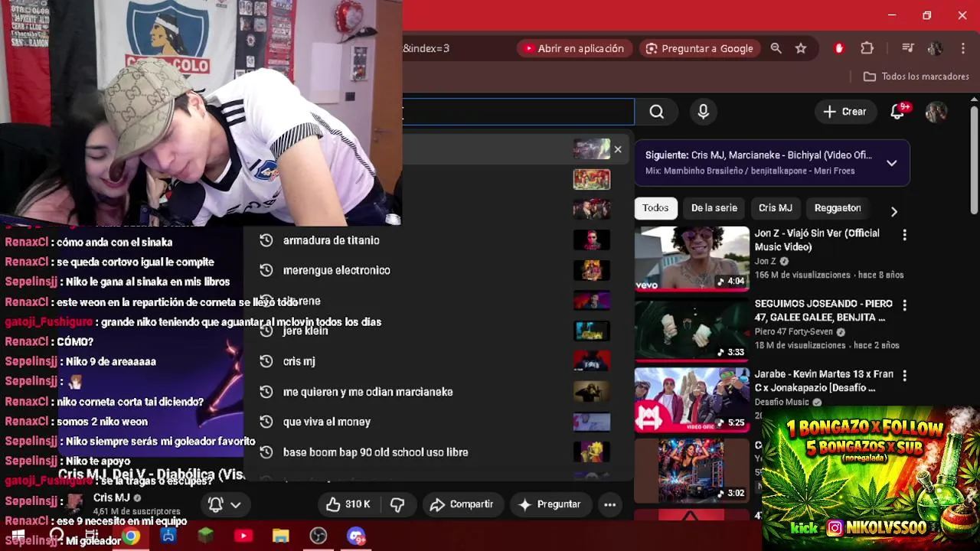Open Minecraft block icon in taskbar

click(x=206, y=536)
